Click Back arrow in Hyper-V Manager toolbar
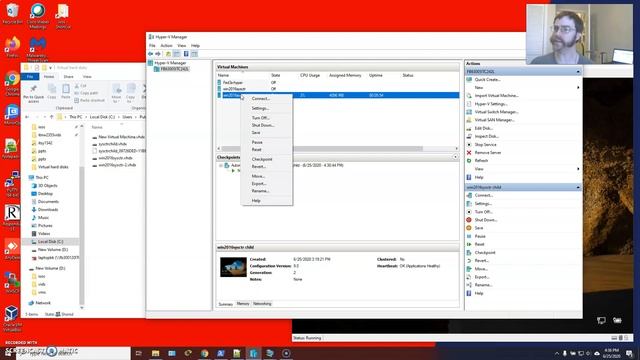Image resolution: width=640 pixels, height=360 pixels. [x=151, y=54]
